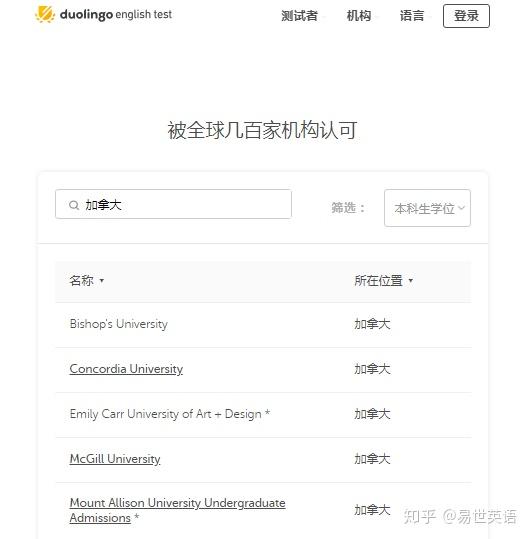Click 加拿大 location beside Concordia University

click(x=372, y=369)
